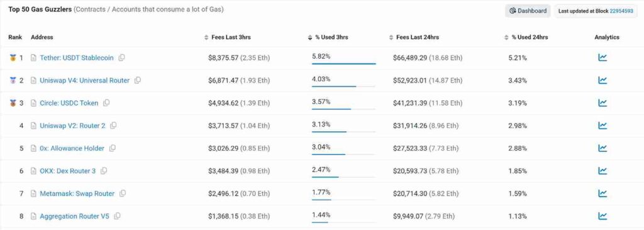Open analytics chart for Aggregation Router V5
This screenshot has height=230, width=644.
click(x=602, y=216)
